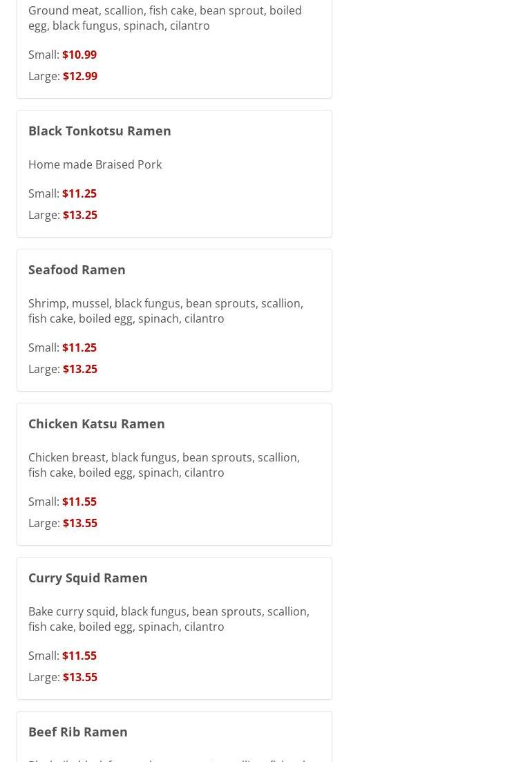The width and height of the screenshot is (532, 762).
Task: Choose the Curry Squid Ramen title
Action: click(88, 578)
